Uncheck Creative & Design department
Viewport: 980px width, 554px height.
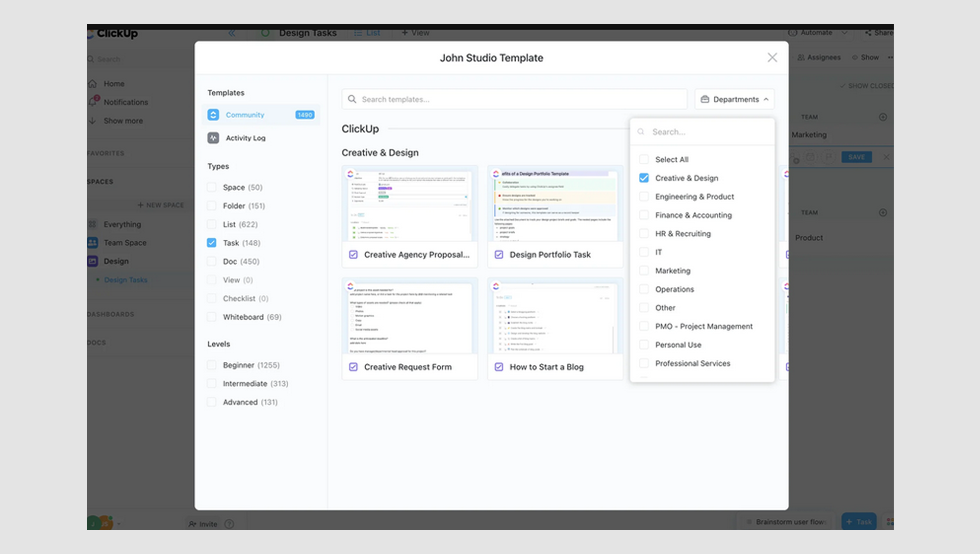click(x=644, y=178)
